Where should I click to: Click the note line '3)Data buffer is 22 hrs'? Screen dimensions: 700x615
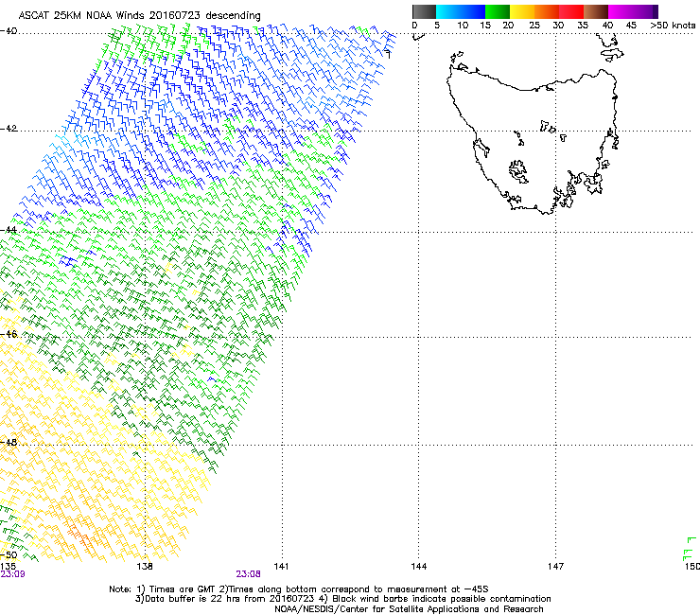(342, 599)
